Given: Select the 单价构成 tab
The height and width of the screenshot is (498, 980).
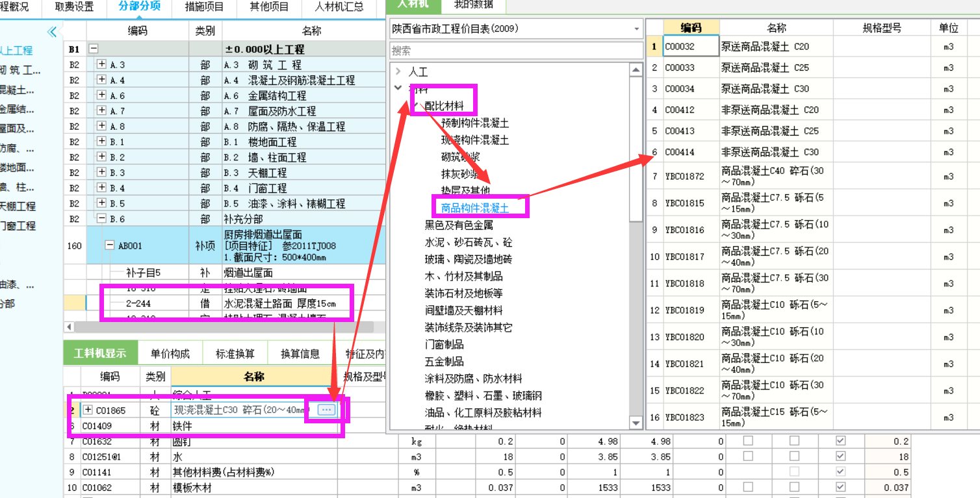Looking at the screenshot, I should pyautogui.click(x=170, y=354).
